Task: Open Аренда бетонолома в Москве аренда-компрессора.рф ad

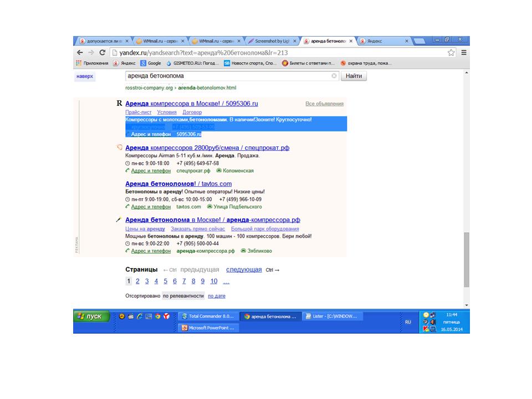Action: point(213,220)
